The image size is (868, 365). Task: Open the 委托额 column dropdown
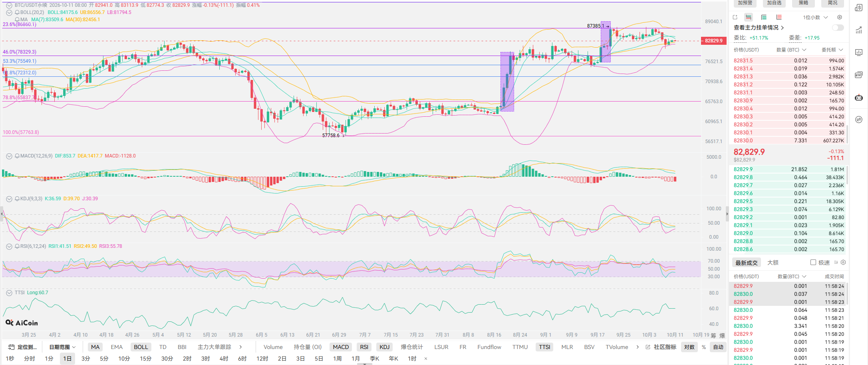point(832,50)
